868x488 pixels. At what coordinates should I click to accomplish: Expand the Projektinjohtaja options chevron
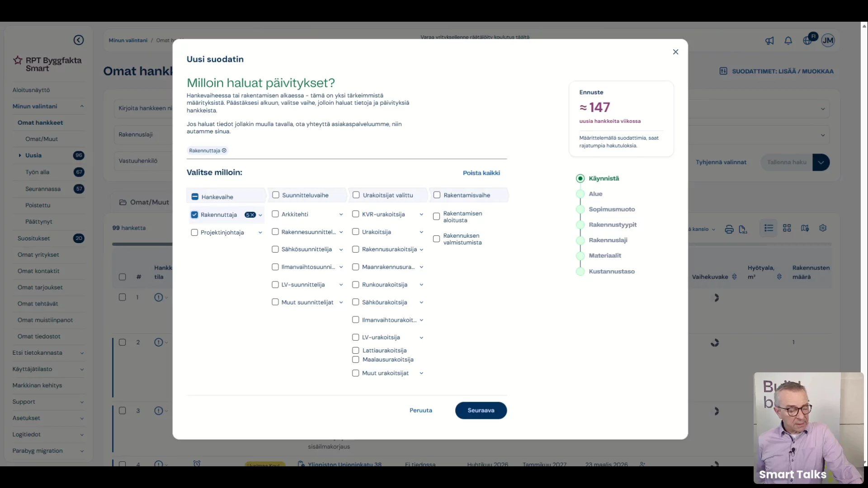click(260, 233)
